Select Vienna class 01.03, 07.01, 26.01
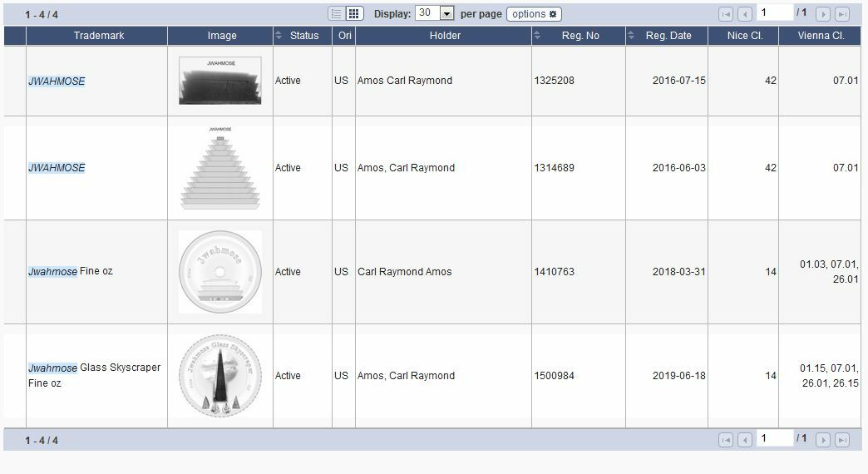The height and width of the screenshot is (474, 868). [829, 271]
